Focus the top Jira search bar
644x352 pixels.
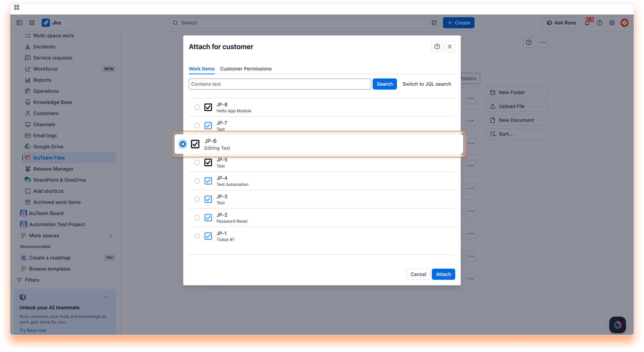pyautogui.click(x=305, y=23)
